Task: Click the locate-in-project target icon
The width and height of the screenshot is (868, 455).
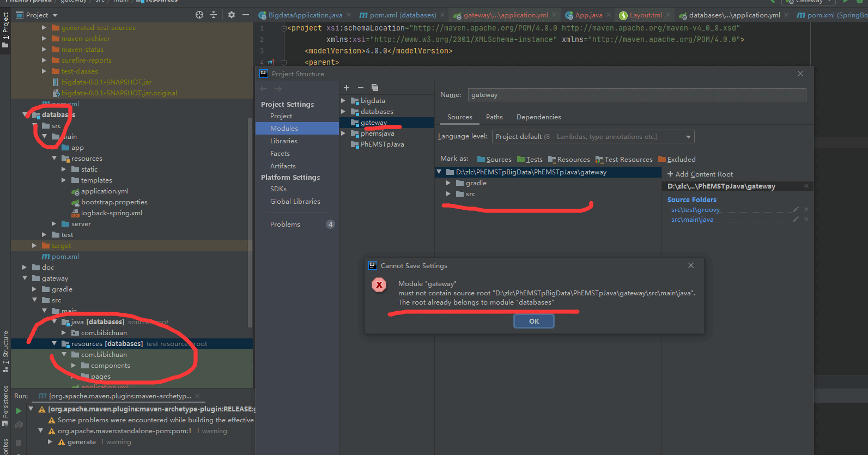Action: 199,15
